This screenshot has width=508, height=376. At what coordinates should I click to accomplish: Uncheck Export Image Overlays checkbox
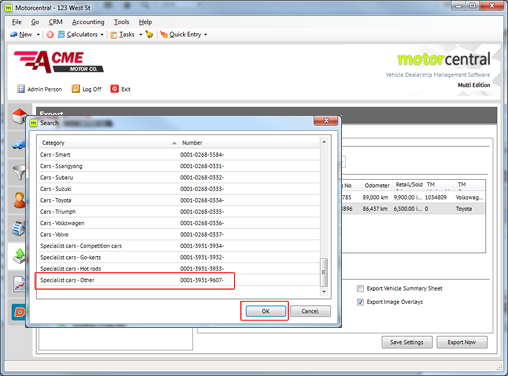(x=360, y=302)
